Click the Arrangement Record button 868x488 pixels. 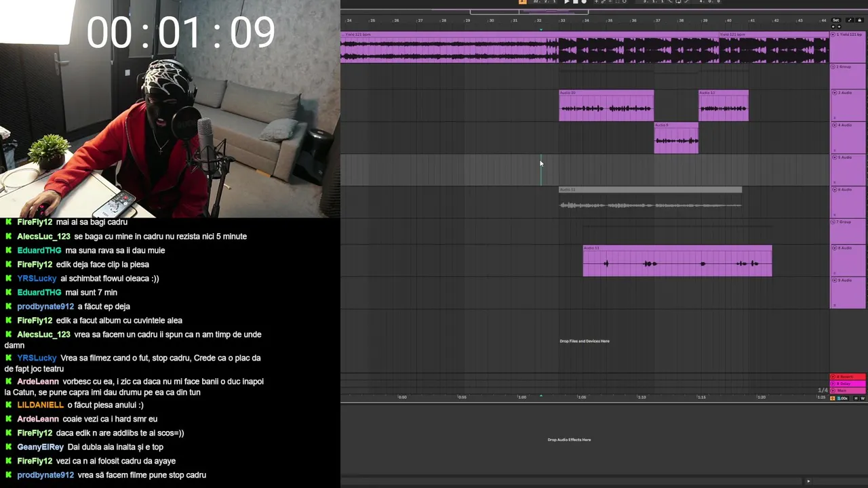[584, 1]
